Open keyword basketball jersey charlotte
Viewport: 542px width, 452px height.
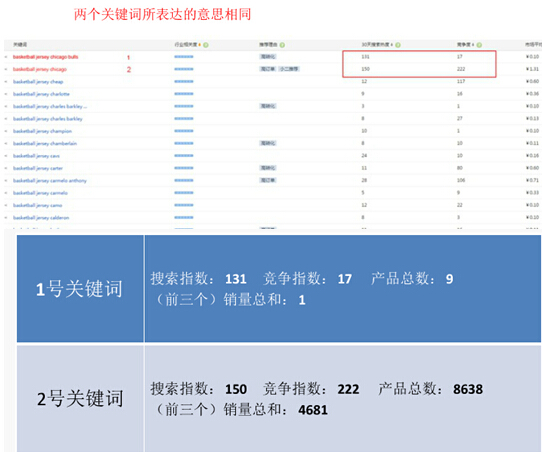click(41, 94)
